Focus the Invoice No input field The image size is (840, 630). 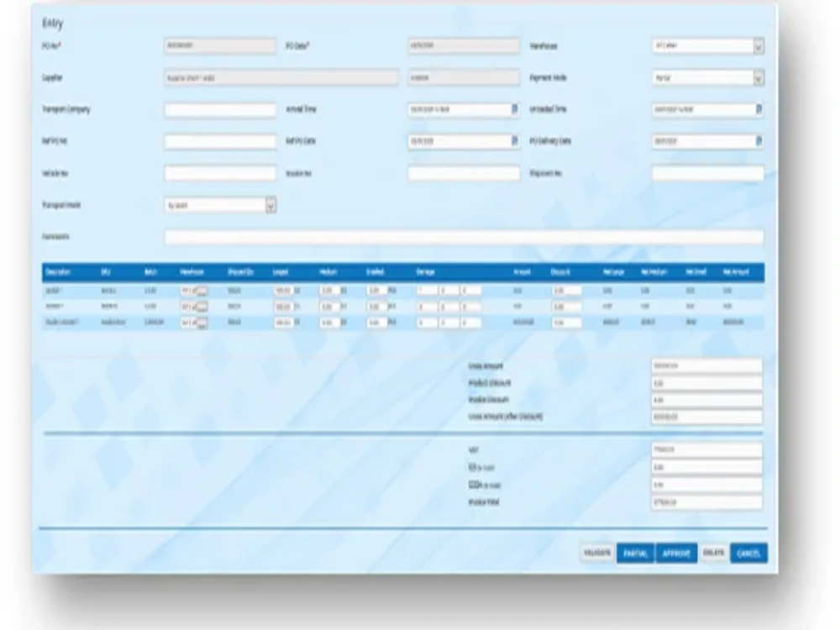[x=464, y=174]
